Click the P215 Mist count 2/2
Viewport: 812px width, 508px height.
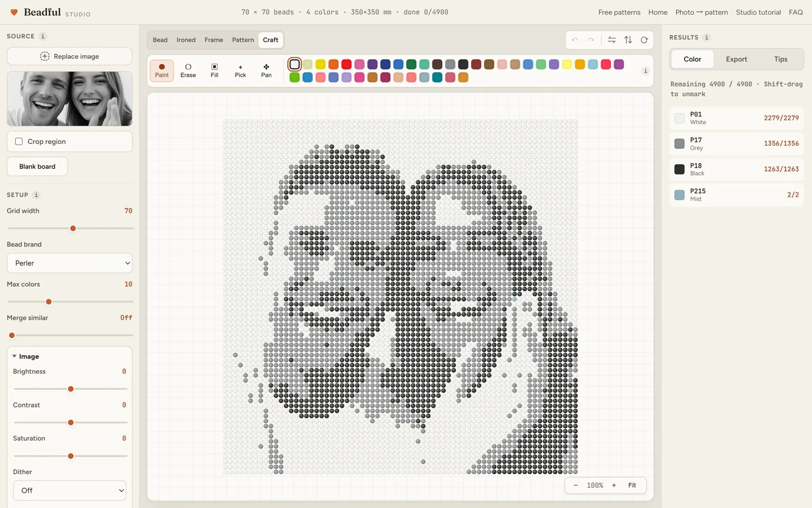(793, 195)
